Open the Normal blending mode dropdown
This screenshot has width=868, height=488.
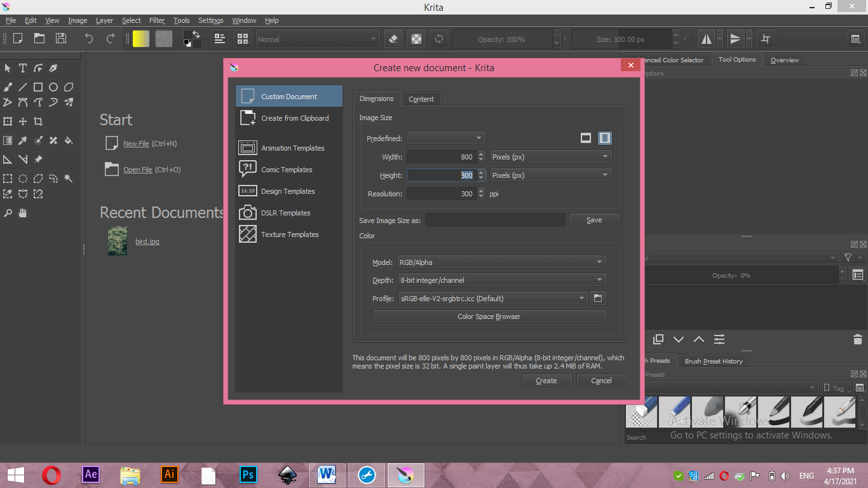[318, 39]
